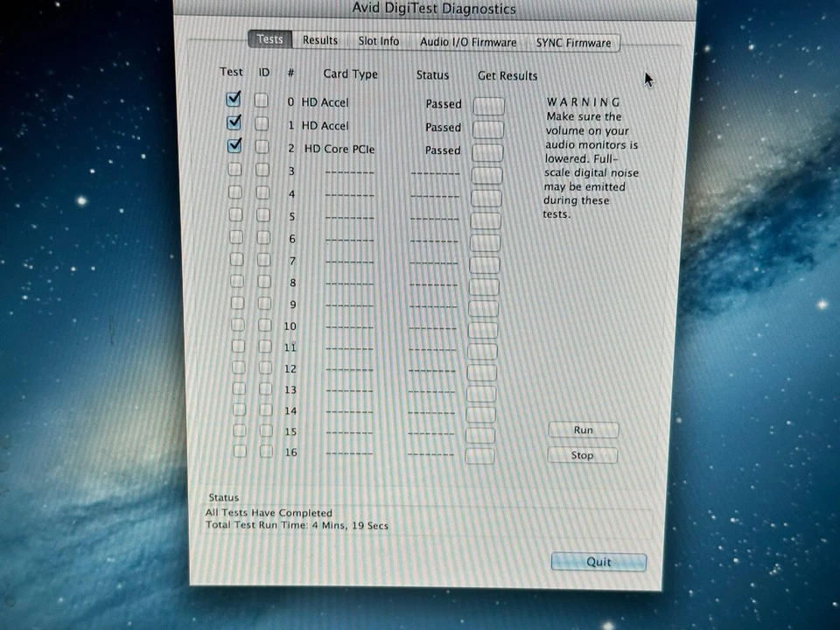Check the Test box for slot 14

240,409
